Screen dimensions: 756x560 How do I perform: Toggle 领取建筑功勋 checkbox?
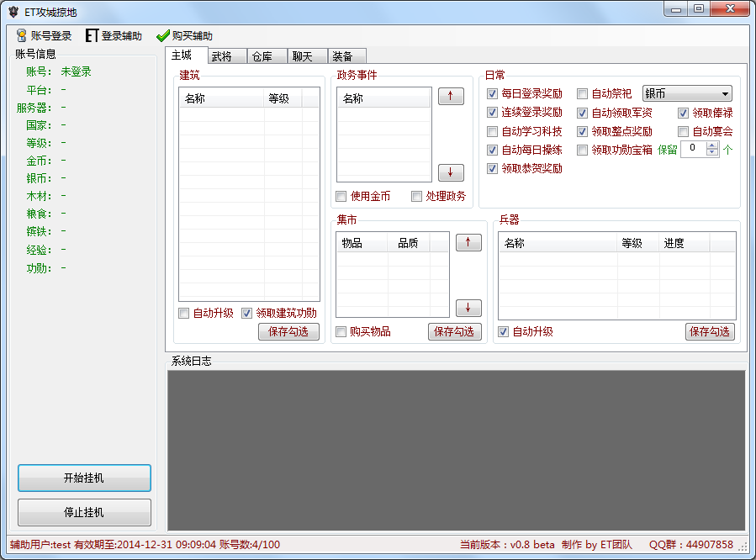tap(247, 314)
